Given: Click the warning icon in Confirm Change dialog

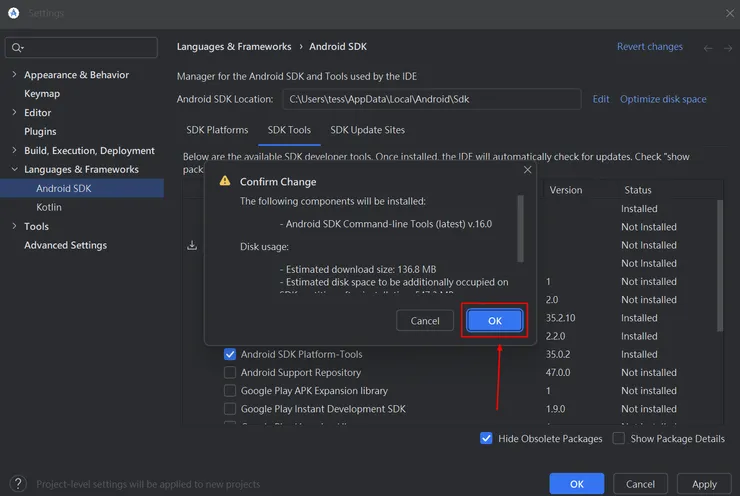Looking at the screenshot, I should click(225, 182).
